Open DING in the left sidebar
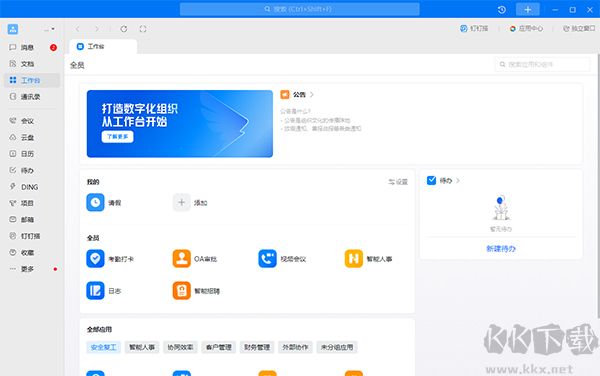The height and width of the screenshot is (376, 600). [x=24, y=187]
